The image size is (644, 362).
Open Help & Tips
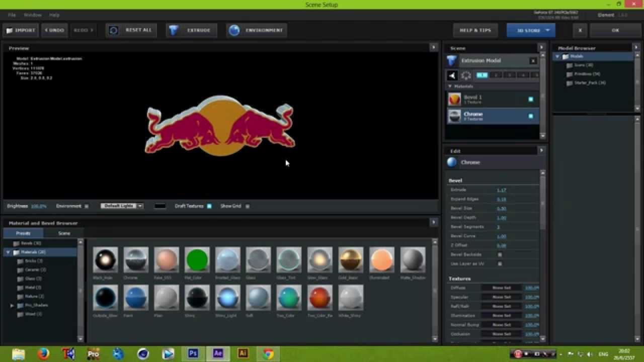tap(475, 30)
